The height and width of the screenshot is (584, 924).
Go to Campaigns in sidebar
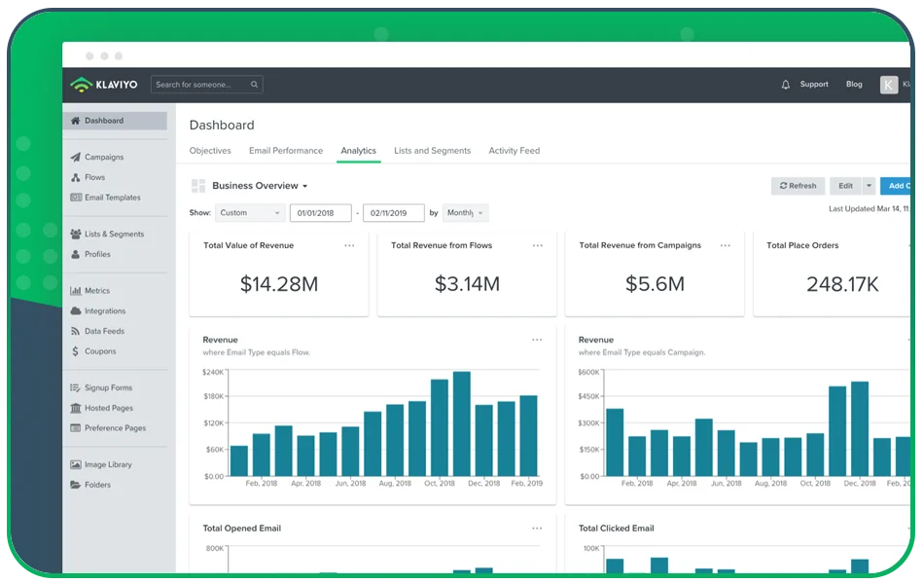point(104,157)
